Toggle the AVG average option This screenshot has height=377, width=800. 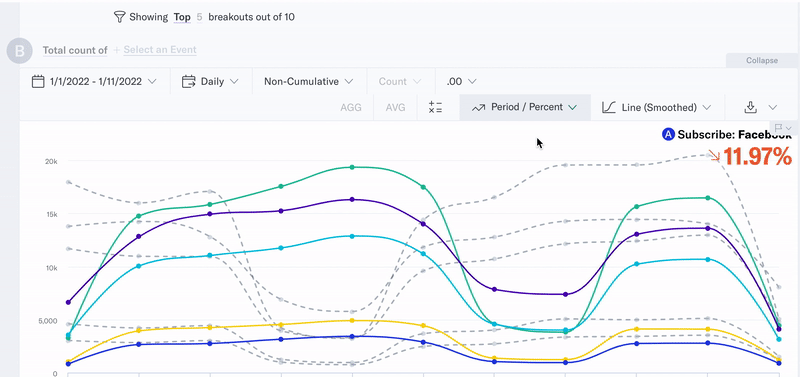click(x=395, y=108)
